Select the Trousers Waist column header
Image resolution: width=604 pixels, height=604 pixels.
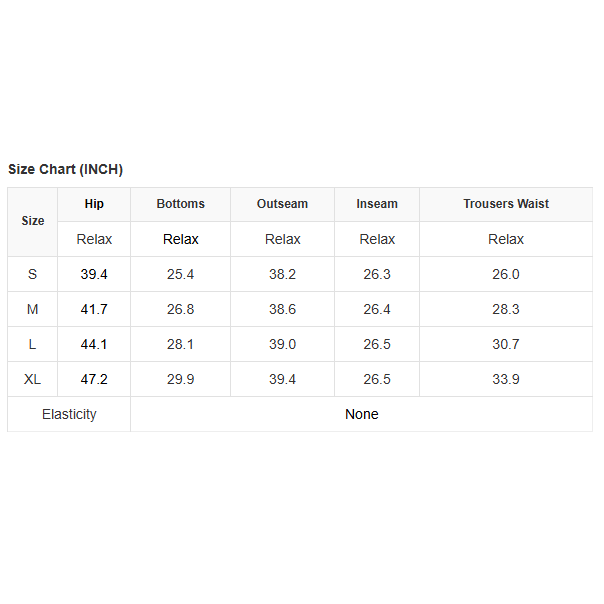tap(506, 204)
